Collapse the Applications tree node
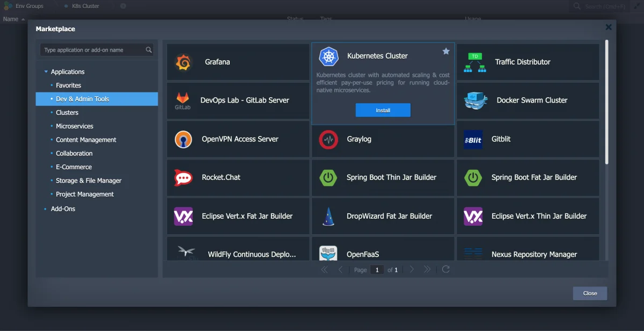This screenshot has width=644, height=331. pos(46,72)
